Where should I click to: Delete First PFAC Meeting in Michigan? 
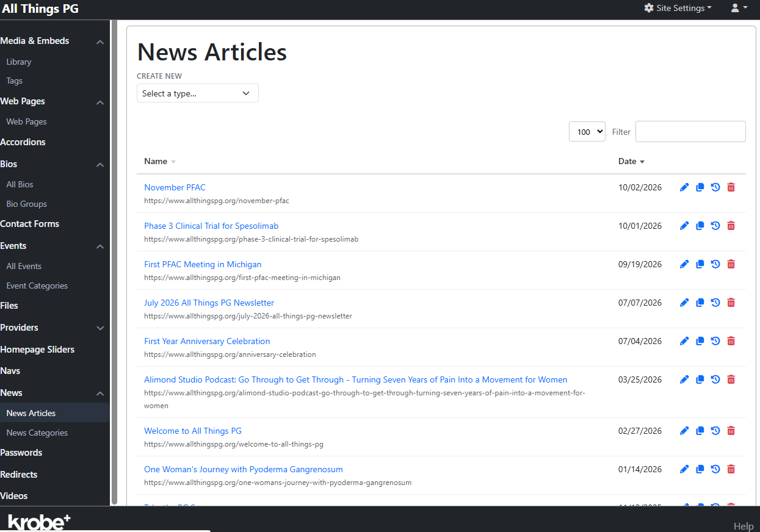731,264
